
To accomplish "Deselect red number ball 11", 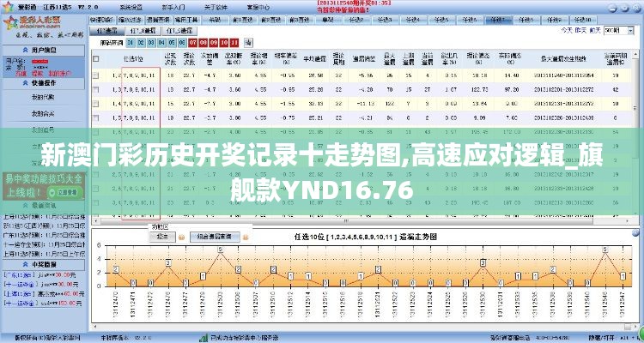I will [x=234, y=42].
